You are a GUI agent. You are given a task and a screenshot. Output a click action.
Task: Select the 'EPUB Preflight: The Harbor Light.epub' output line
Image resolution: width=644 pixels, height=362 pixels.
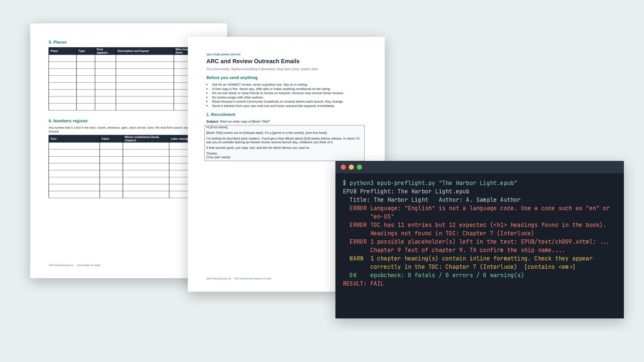click(406, 192)
